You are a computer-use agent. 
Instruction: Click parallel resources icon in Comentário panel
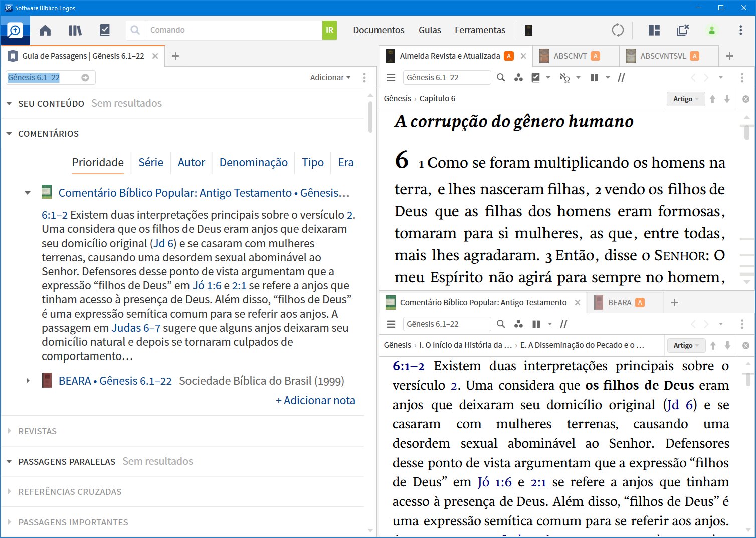coord(563,324)
